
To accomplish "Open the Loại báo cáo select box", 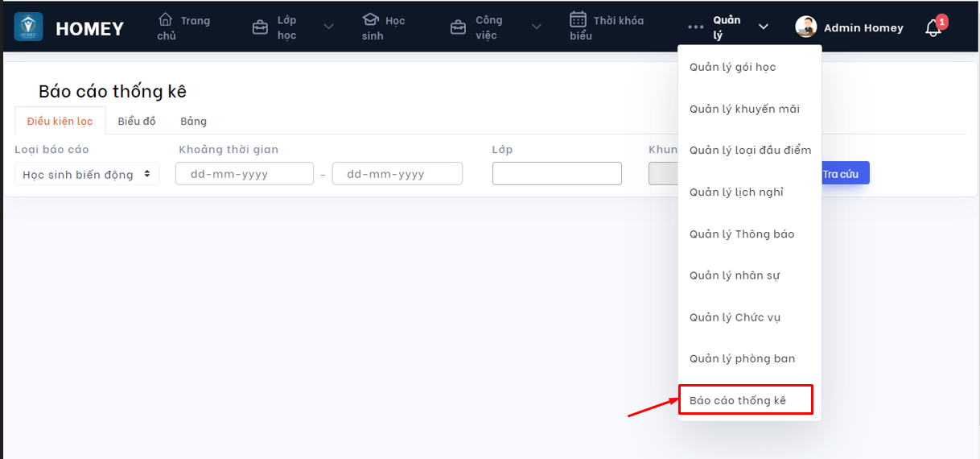I will tap(87, 174).
